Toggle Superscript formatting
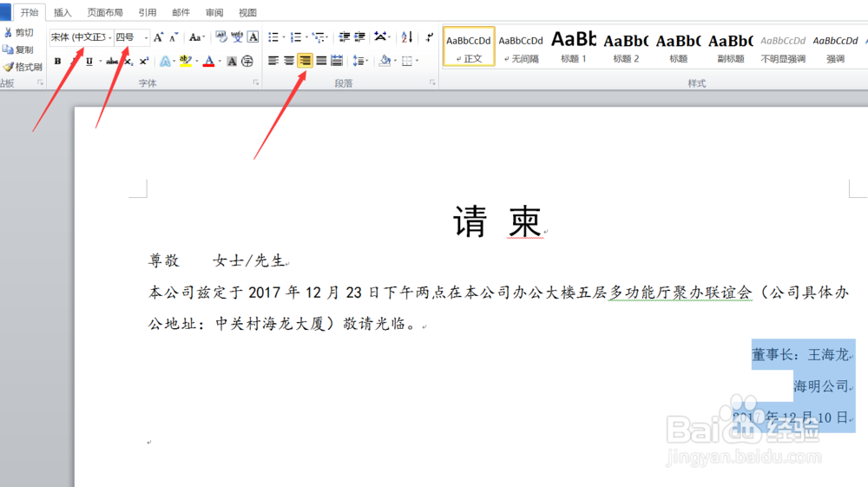868x487 pixels. pos(144,61)
